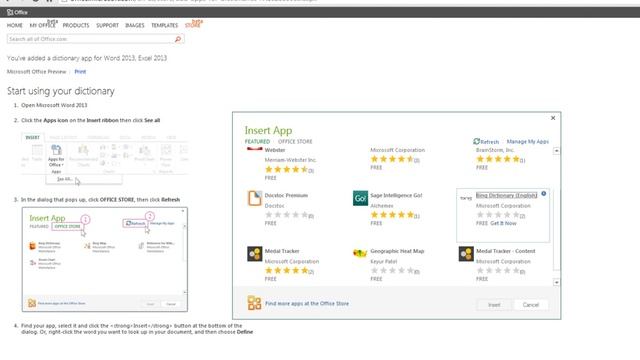The image size is (640, 360).
Task: Click Manage My Apps link
Action: (528, 142)
